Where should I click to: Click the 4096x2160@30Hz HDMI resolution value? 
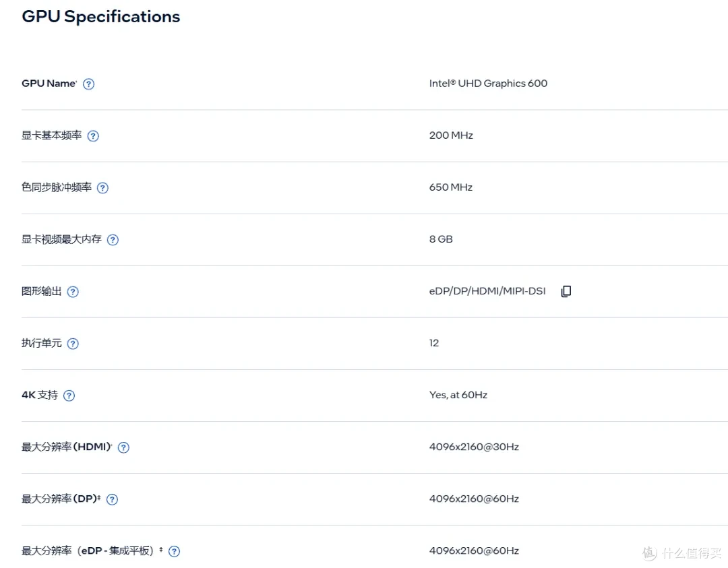click(474, 447)
